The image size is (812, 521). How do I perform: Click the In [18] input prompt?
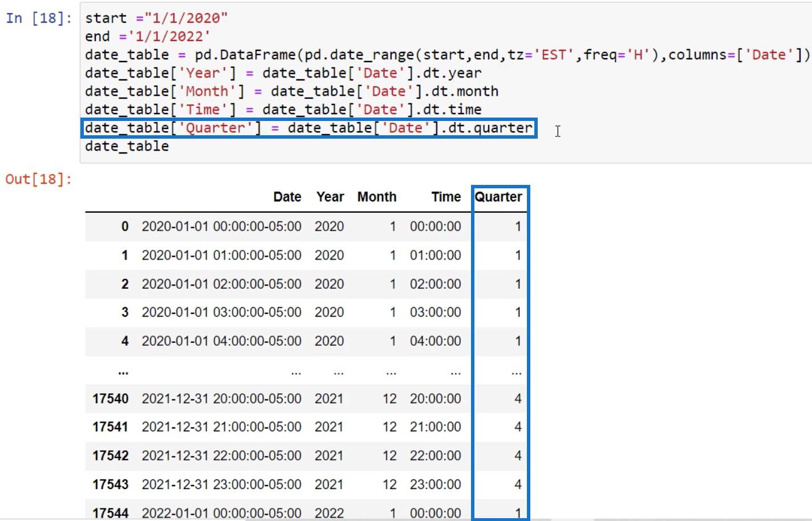coord(39,18)
